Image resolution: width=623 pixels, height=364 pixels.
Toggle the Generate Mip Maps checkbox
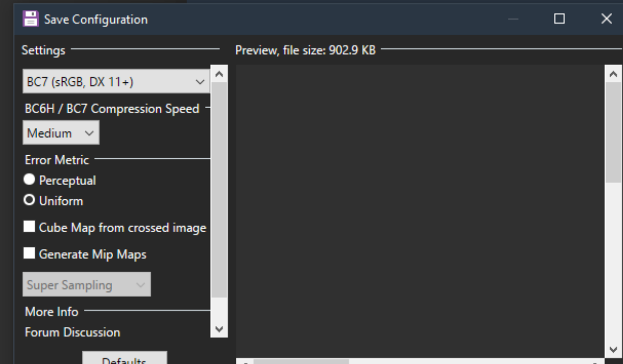(30, 254)
